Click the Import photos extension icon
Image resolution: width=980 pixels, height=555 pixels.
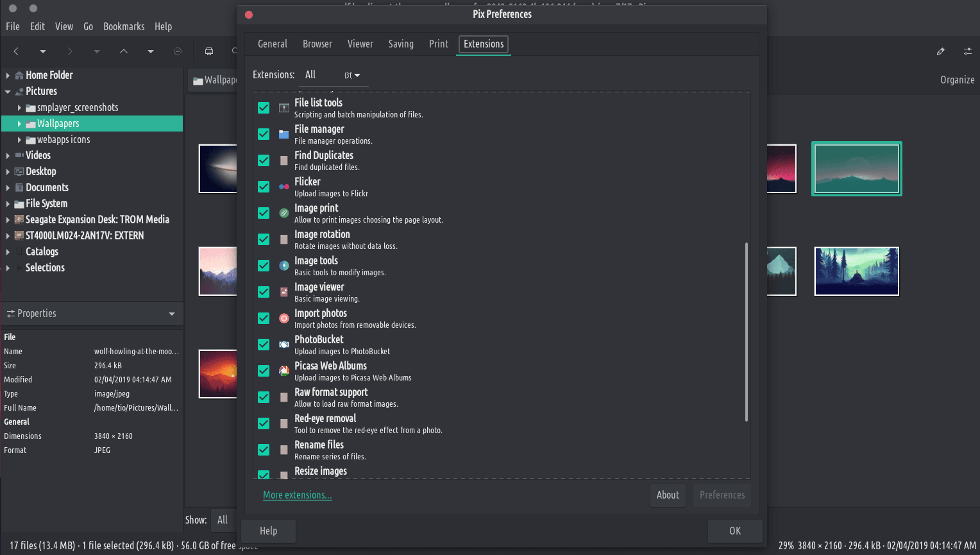point(283,318)
